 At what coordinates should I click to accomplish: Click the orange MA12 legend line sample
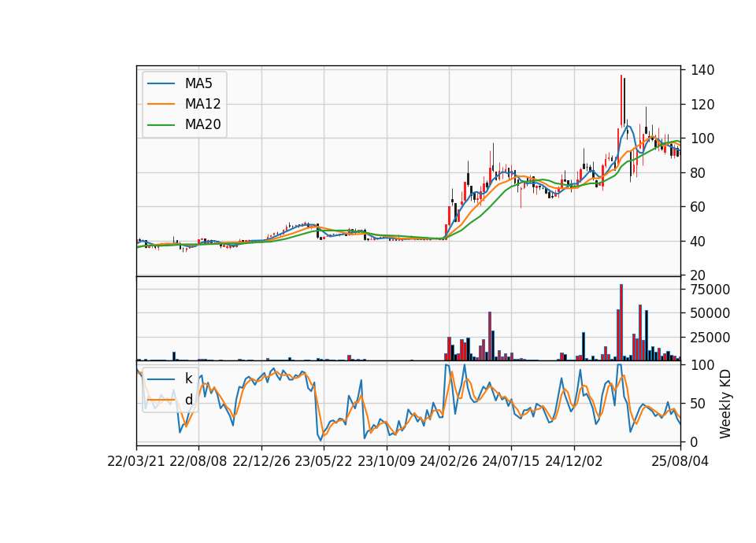coord(161,104)
